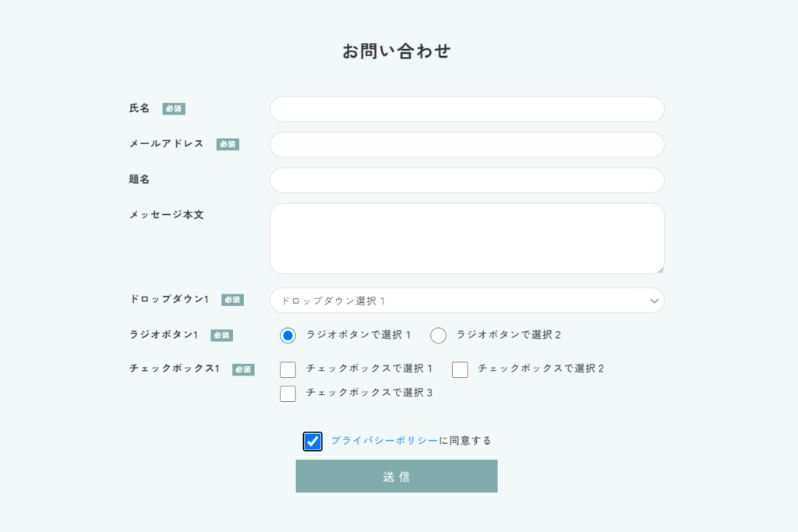Check the チェックボックスで選択 2 box
The height and width of the screenshot is (532, 798).
click(460, 369)
